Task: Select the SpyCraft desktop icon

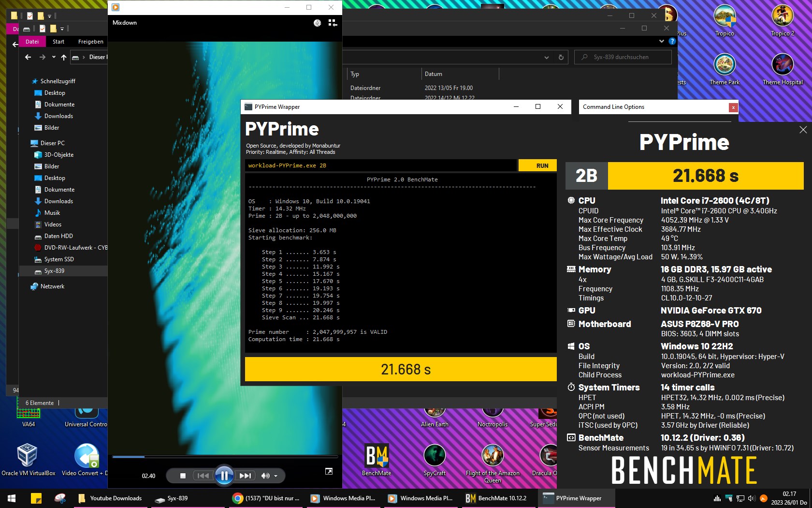Action: click(x=435, y=461)
